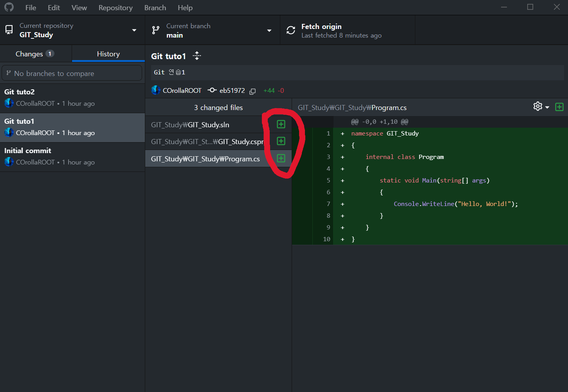
Task: Expand the Current branch dropdown
Action: click(213, 30)
